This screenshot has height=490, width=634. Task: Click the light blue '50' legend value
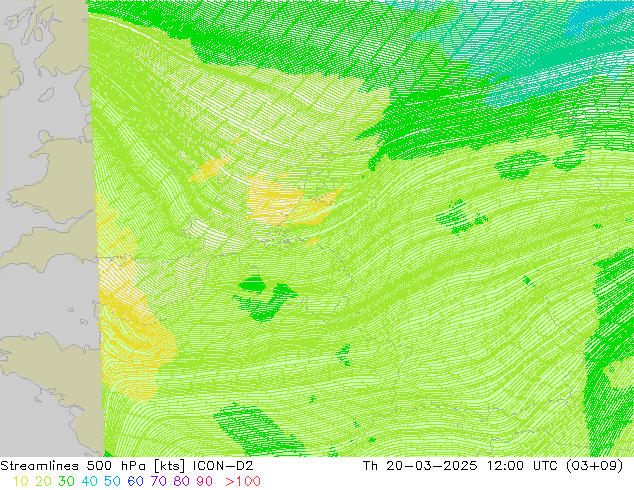(112, 481)
